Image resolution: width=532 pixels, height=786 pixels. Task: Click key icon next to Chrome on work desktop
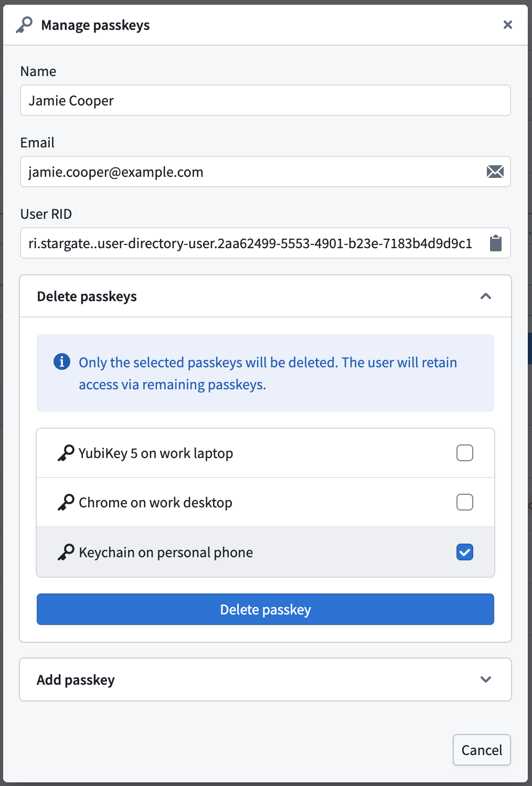(66, 502)
